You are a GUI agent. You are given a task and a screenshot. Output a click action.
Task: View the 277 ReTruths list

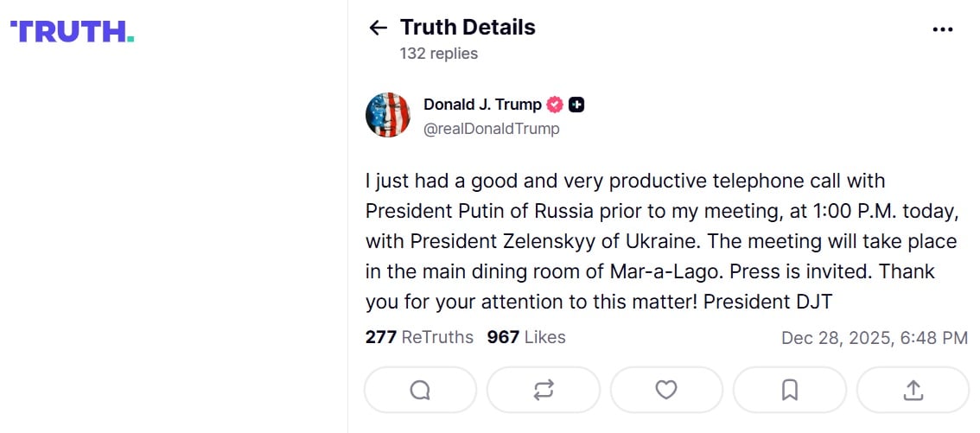click(x=419, y=337)
